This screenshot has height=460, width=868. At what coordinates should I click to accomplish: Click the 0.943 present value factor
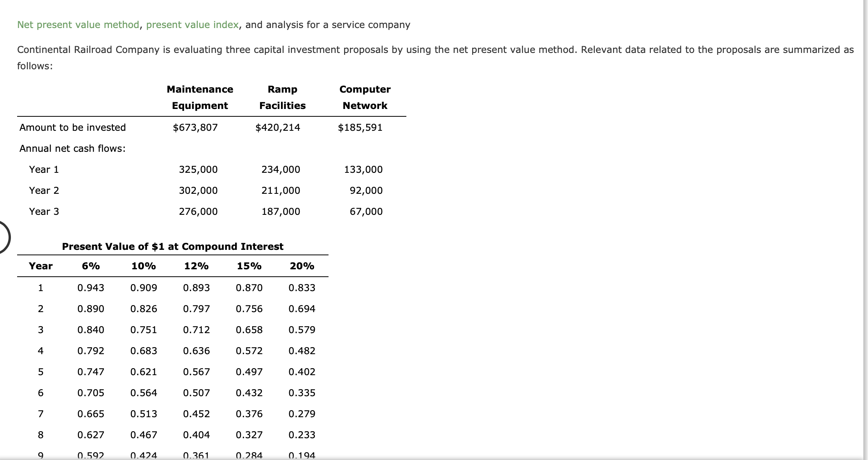91,288
